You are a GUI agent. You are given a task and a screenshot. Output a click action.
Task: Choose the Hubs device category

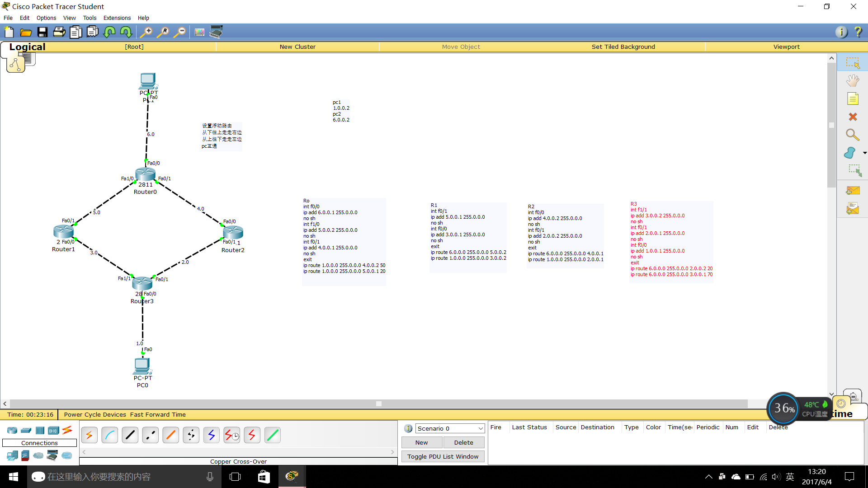[40, 431]
